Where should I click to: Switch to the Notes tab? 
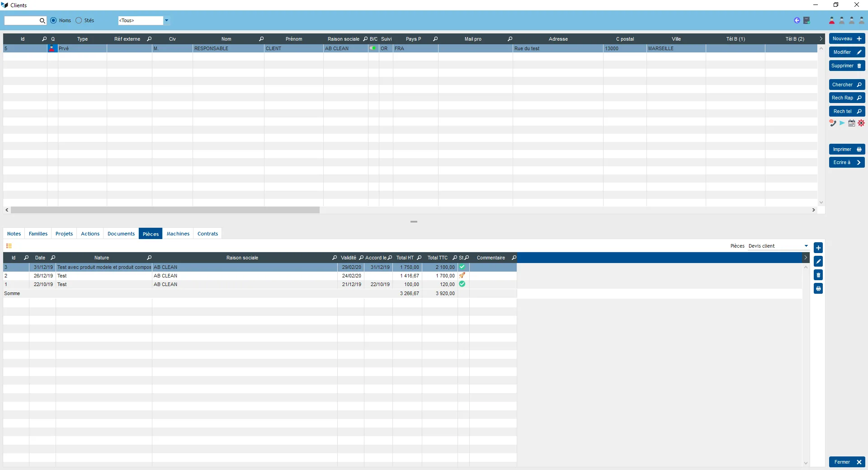point(14,234)
